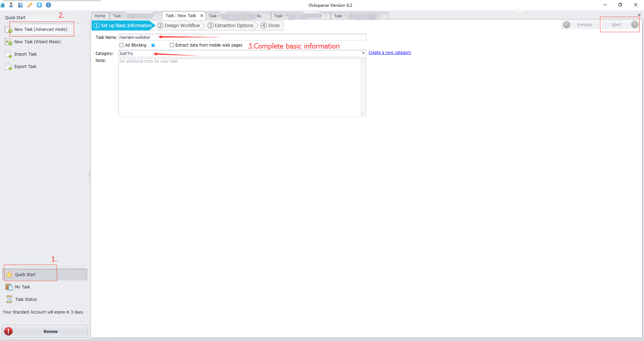Click the Export Task document icon
Image resolution: width=644 pixels, height=341 pixels.
(9, 67)
